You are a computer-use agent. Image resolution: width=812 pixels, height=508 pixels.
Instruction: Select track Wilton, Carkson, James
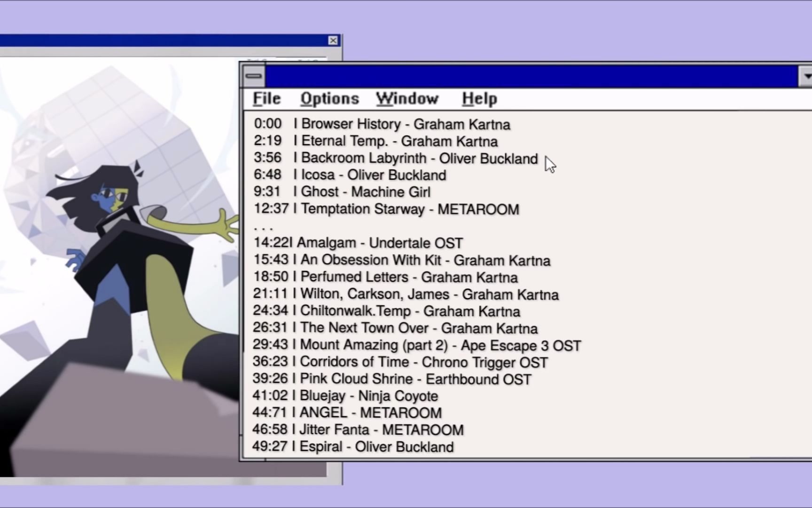coord(406,294)
